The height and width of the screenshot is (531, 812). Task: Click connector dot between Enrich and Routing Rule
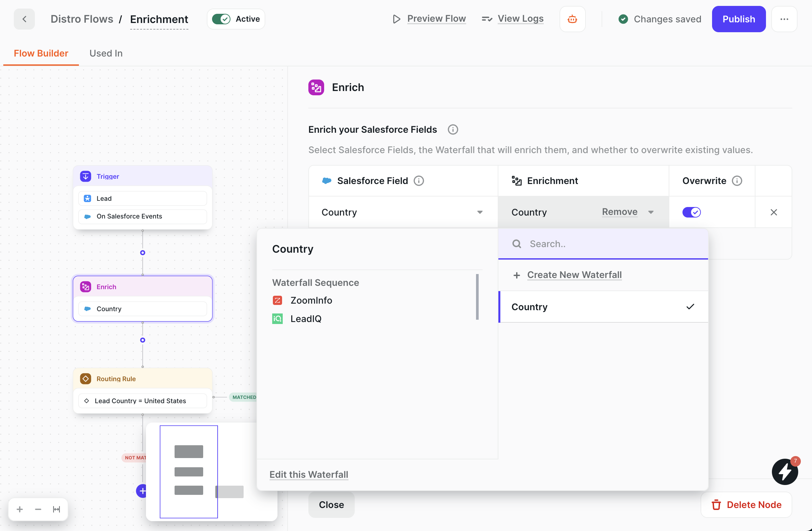143,340
